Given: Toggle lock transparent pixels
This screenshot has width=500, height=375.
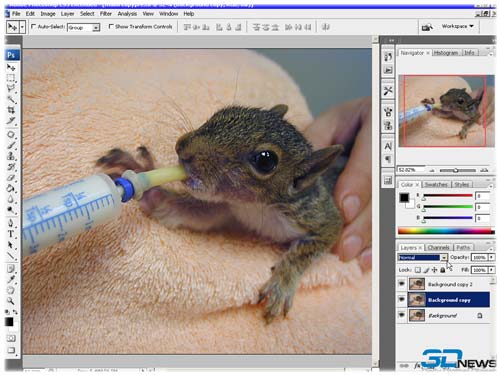Looking at the screenshot, I should coord(418,270).
